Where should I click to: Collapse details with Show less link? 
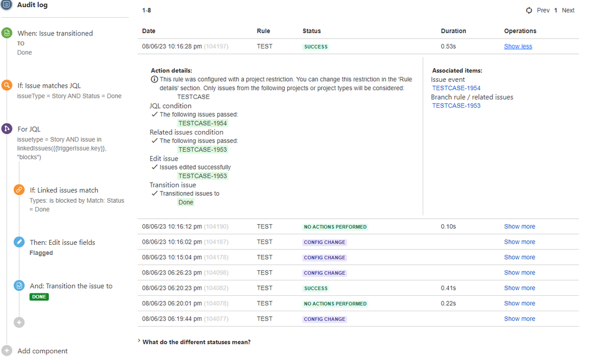(x=518, y=46)
